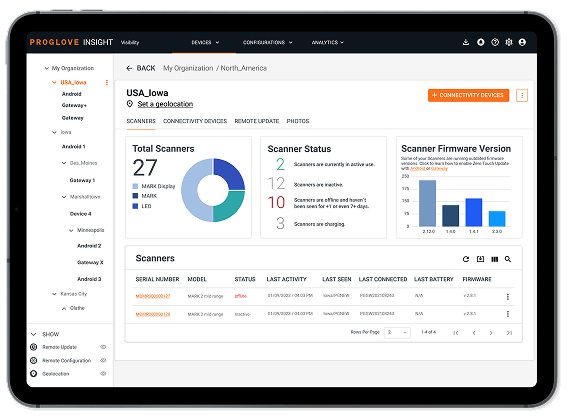Click My Organization breadcrumb

(188, 68)
